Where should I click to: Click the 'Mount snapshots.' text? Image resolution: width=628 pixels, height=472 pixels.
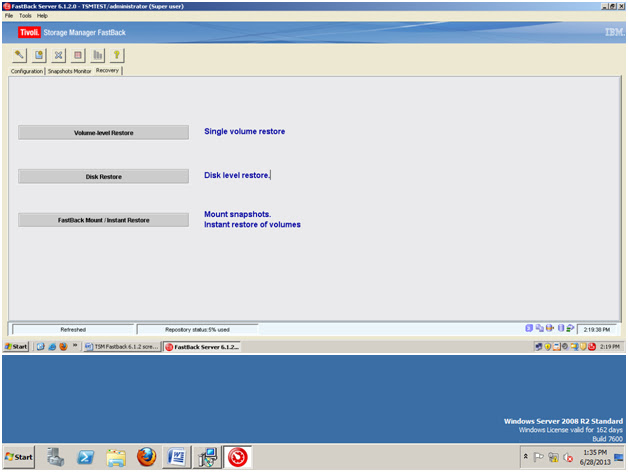click(x=238, y=214)
